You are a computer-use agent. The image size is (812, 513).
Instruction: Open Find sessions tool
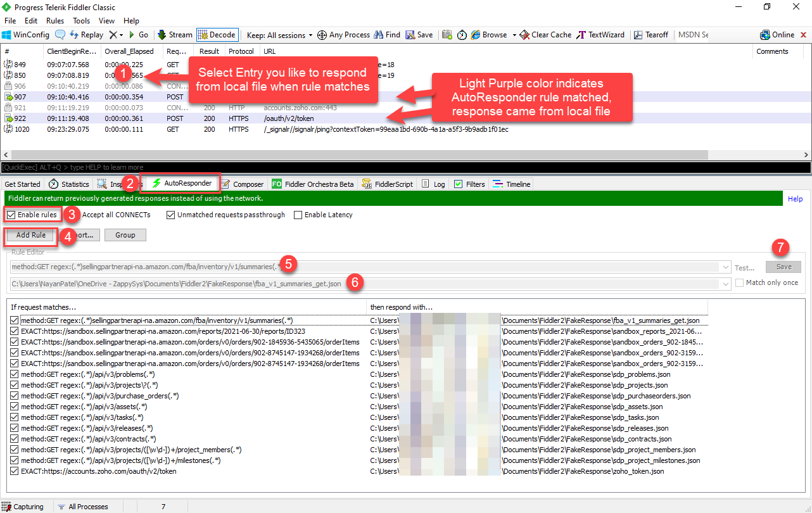pos(387,35)
